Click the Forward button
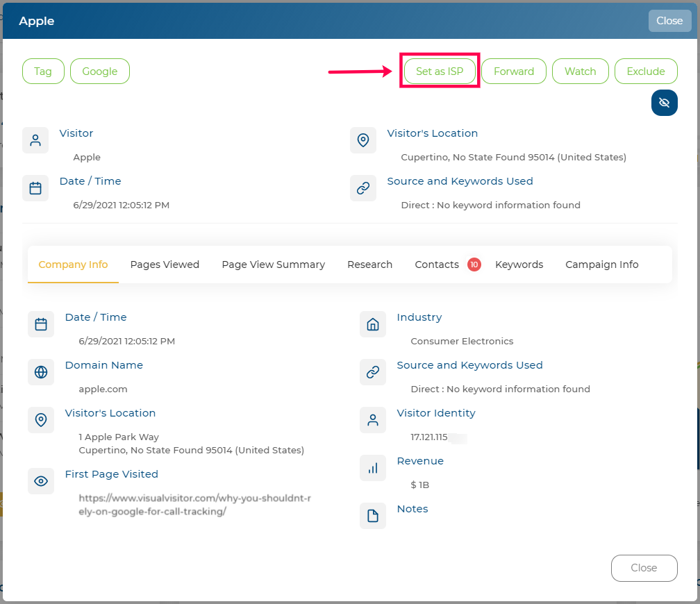The image size is (700, 604). pos(514,72)
